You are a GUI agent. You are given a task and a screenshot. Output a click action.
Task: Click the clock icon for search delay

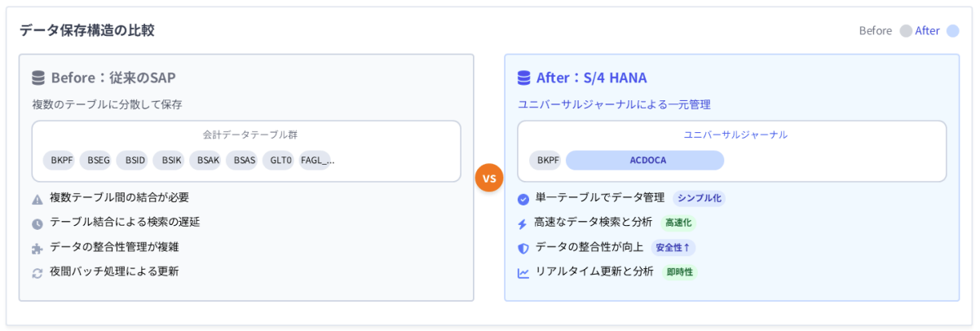tap(38, 223)
